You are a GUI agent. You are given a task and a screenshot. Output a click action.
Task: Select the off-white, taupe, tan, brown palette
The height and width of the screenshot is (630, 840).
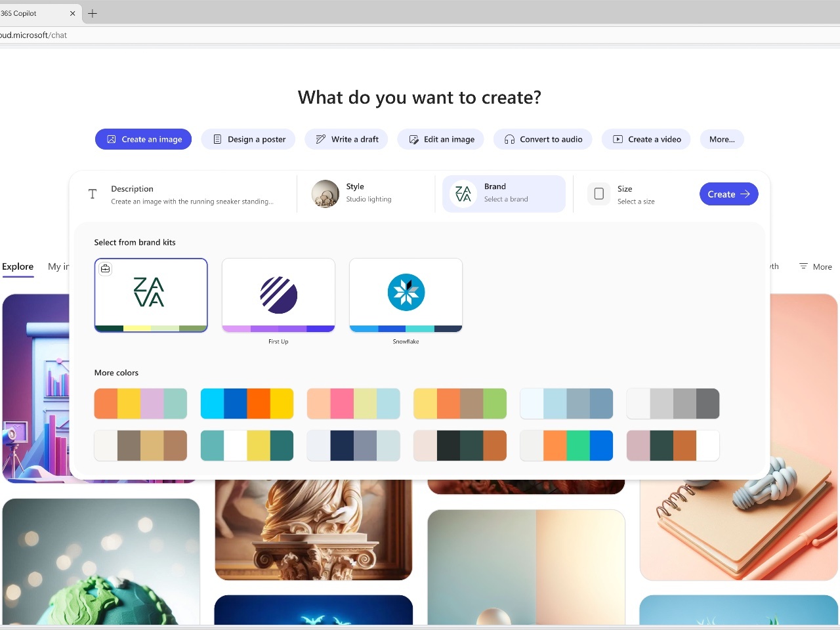(x=140, y=446)
